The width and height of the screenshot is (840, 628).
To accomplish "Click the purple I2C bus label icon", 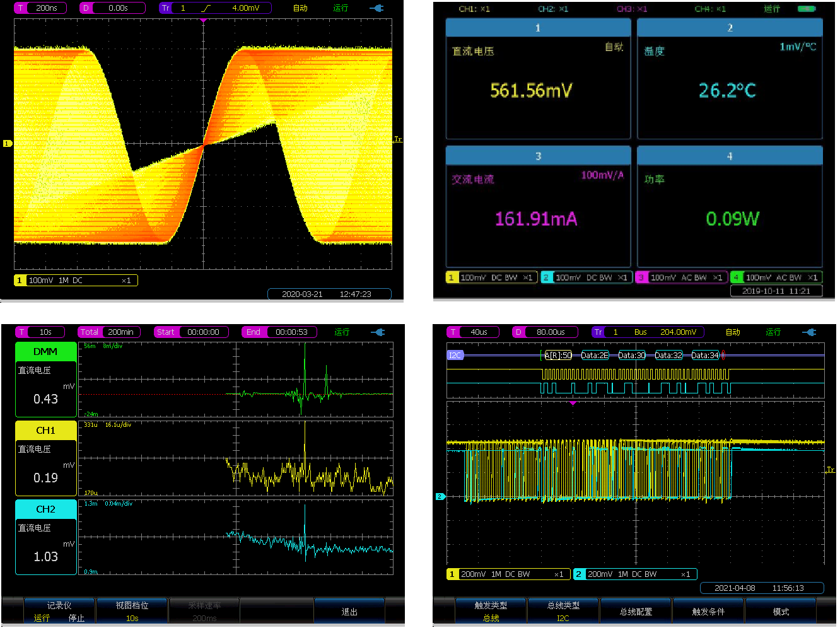I will [x=454, y=356].
